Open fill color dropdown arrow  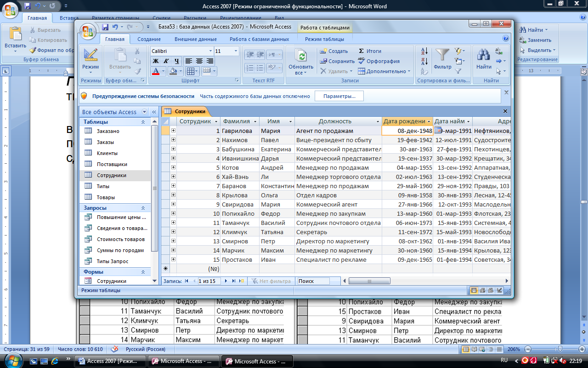coord(181,71)
